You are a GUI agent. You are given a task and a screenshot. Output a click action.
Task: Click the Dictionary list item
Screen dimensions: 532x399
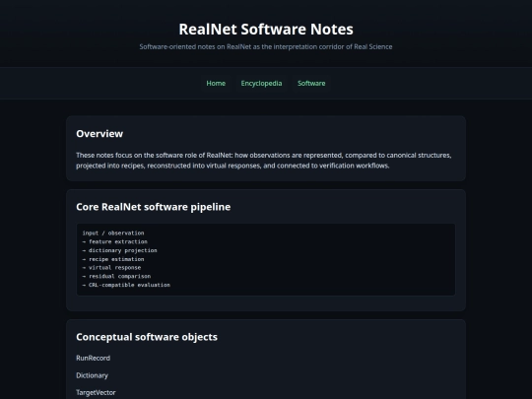[92, 375]
